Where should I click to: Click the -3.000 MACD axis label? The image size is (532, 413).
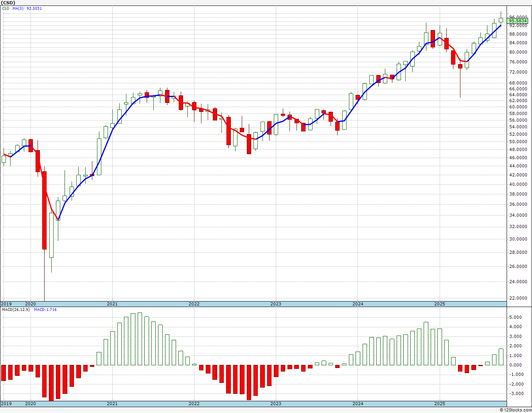(516, 394)
